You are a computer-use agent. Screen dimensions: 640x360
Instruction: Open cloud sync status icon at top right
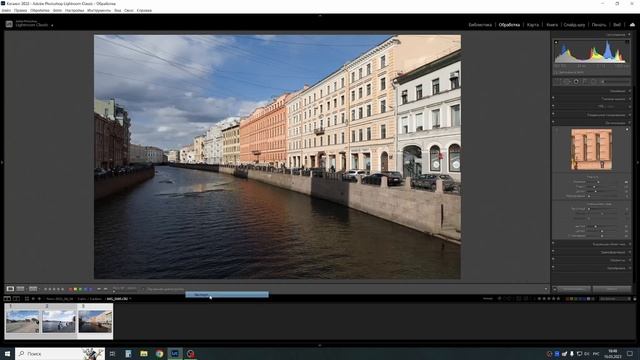coord(632,24)
